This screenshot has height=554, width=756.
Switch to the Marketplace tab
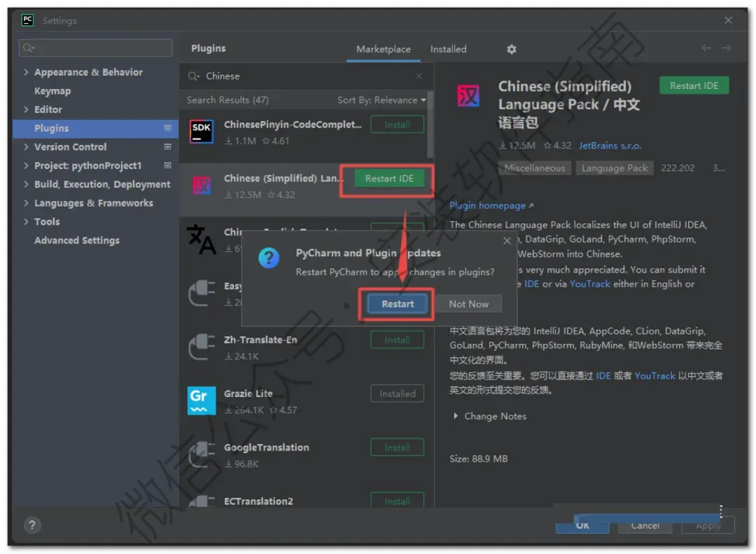click(384, 49)
